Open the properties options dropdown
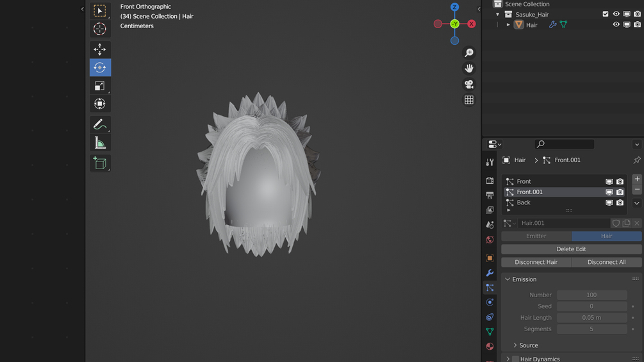Viewport: 644px width, 362px height. click(x=636, y=144)
